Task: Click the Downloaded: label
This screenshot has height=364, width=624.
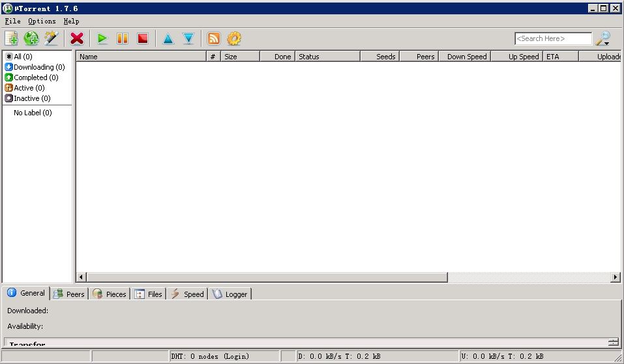Action: click(x=27, y=311)
